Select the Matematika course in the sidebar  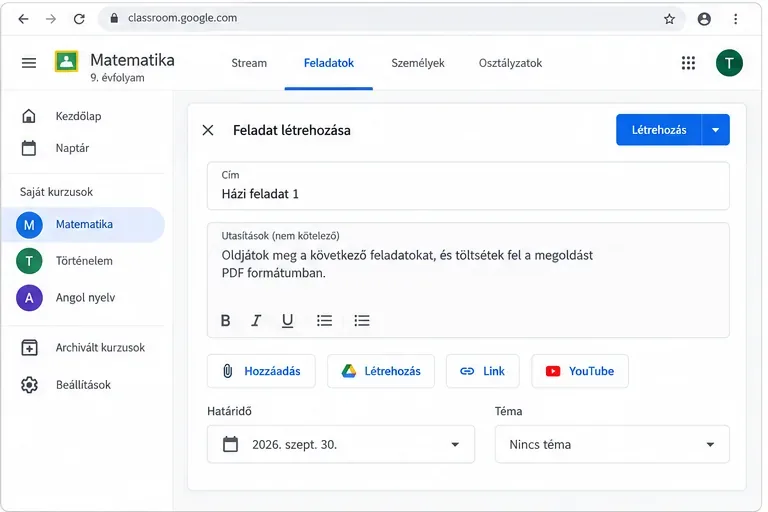84,224
